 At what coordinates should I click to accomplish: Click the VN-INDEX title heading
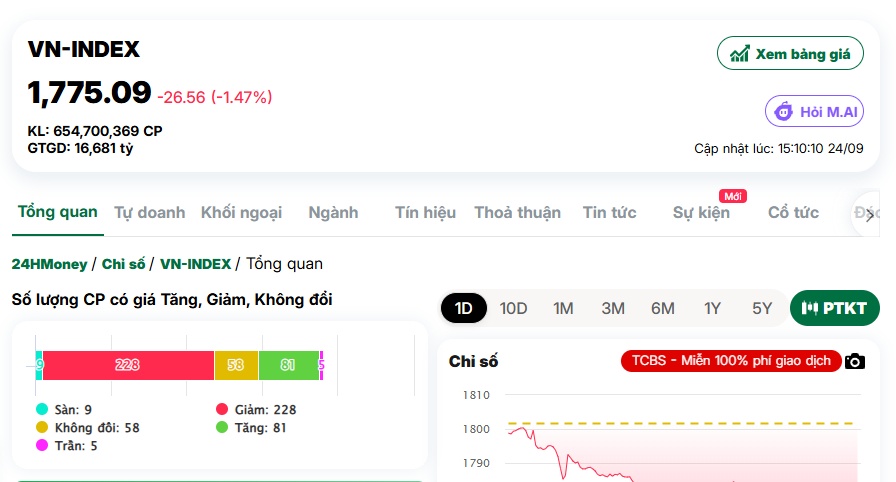pyautogui.click(x=84, y=49)
